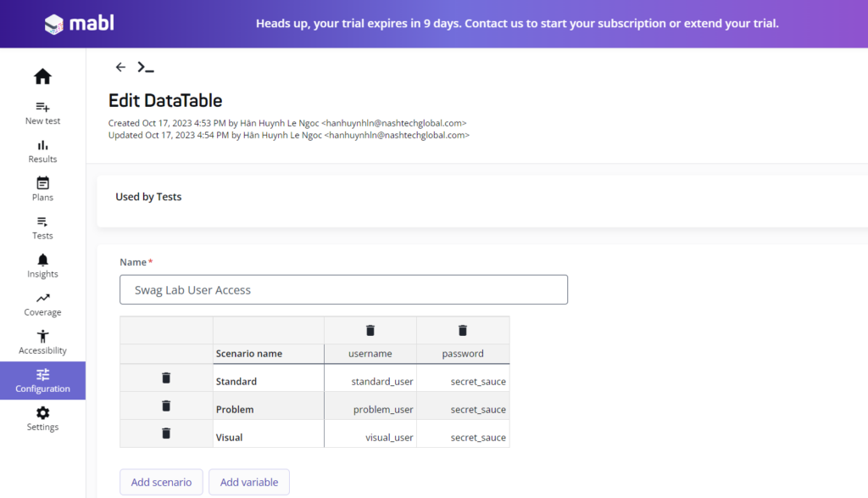Click the back arrow icon
The width and height of the screenshot is (868, 498).
[120, 67]
